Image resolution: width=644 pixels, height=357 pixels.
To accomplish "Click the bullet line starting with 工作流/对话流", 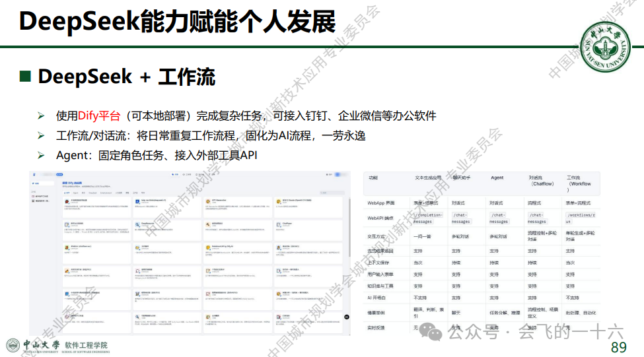I will tap(211, 136).
